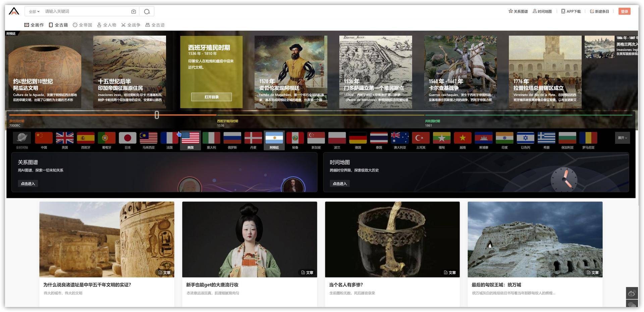Go to the 全古迹 category
The image size is (644, 312).
tap(155, 25)
